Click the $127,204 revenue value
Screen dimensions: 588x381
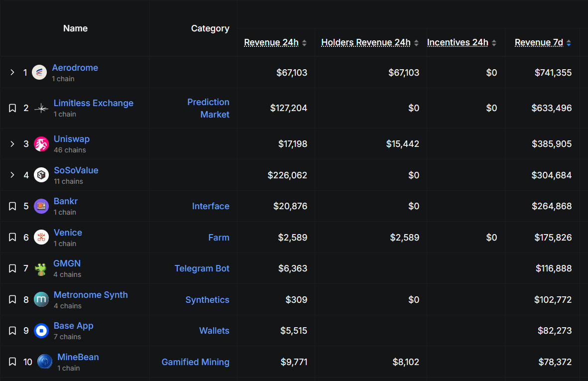click(x=289, y=109)
